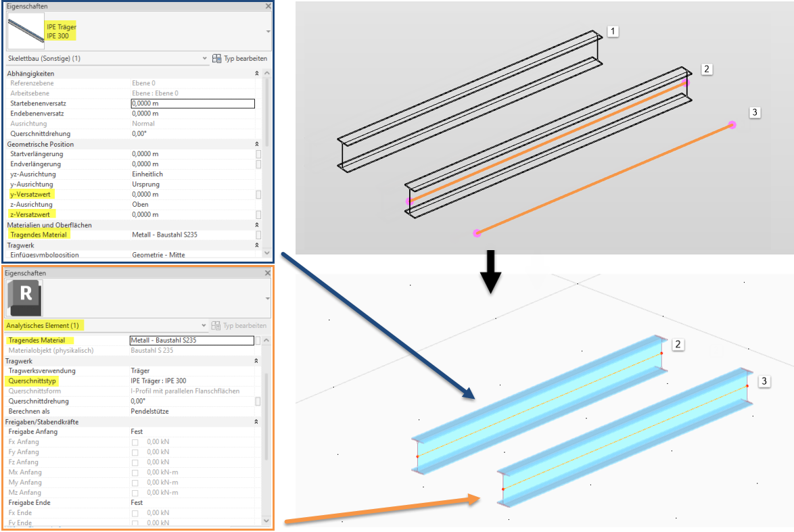Click the IPE Träger beam type thumbnail
This screenshot has height=532, width=794.
[26, 31]
